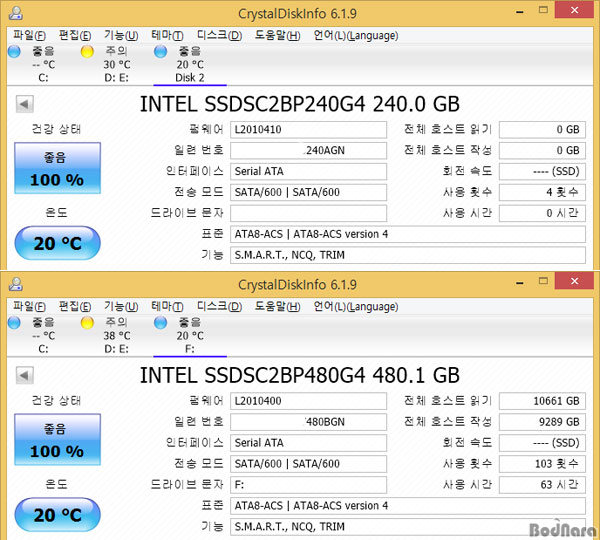Click S.M.A.R.T., NCQ, TRIM field, bottom window
Screen dimensions: 600x540
408,527
